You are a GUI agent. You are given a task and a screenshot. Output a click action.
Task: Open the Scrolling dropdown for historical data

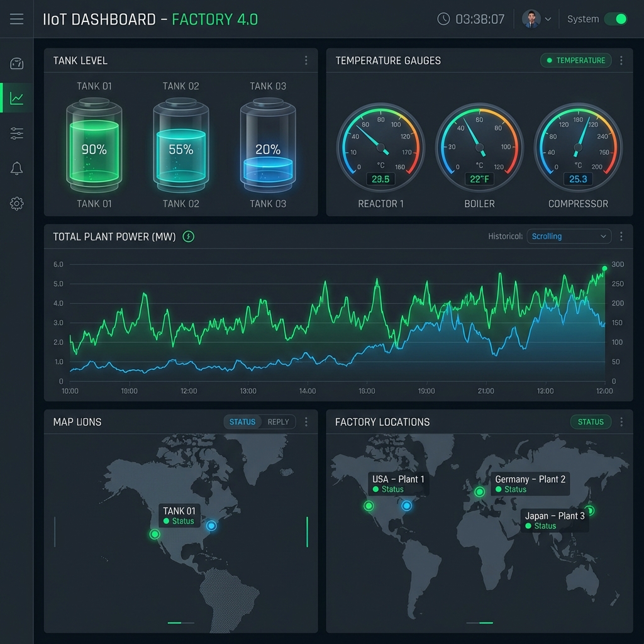click(x=569, y=236)
